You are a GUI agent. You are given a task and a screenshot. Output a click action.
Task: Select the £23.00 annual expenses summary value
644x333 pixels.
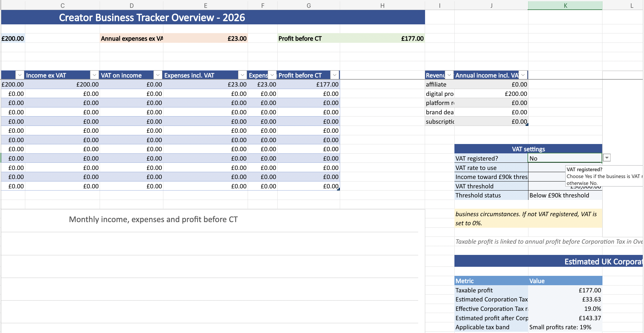click(x=206, y=38)
